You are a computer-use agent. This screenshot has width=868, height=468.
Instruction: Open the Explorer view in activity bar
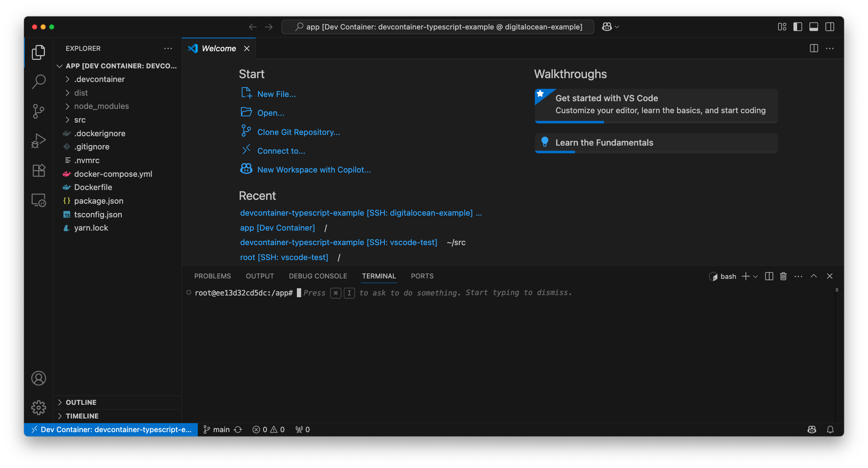(x=38, y=52)
